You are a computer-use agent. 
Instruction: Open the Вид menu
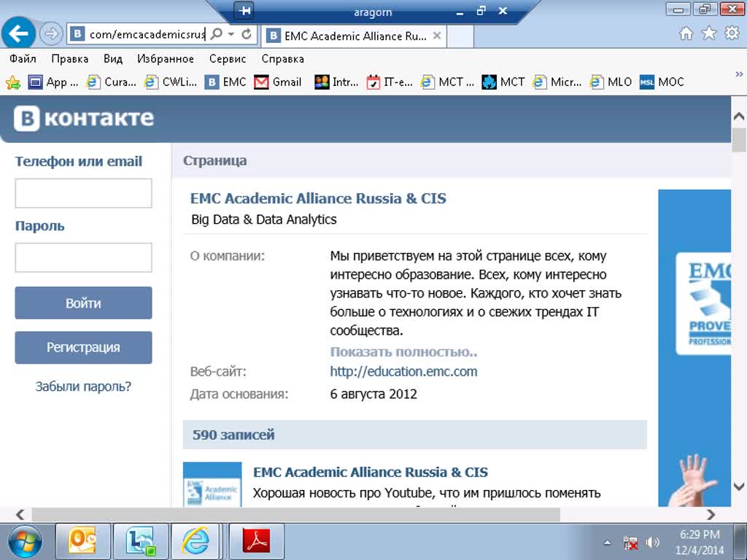coord(113,58)
